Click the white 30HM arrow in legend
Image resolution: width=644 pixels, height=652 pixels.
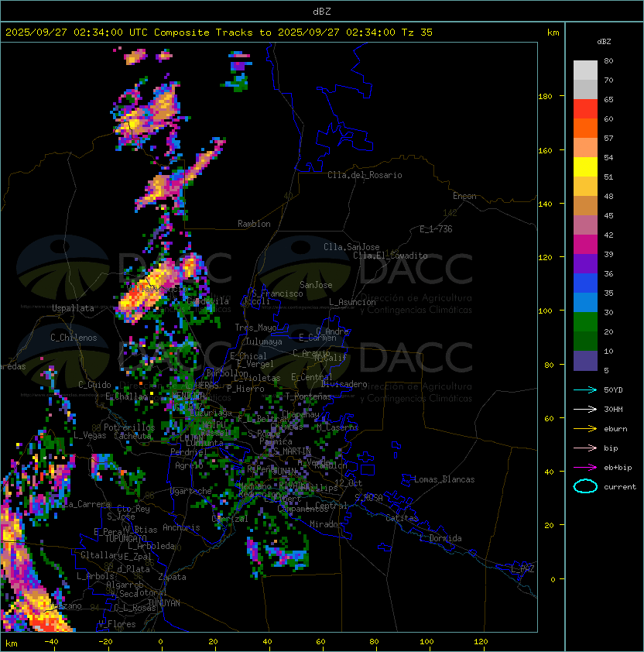[x=585, y=409]
